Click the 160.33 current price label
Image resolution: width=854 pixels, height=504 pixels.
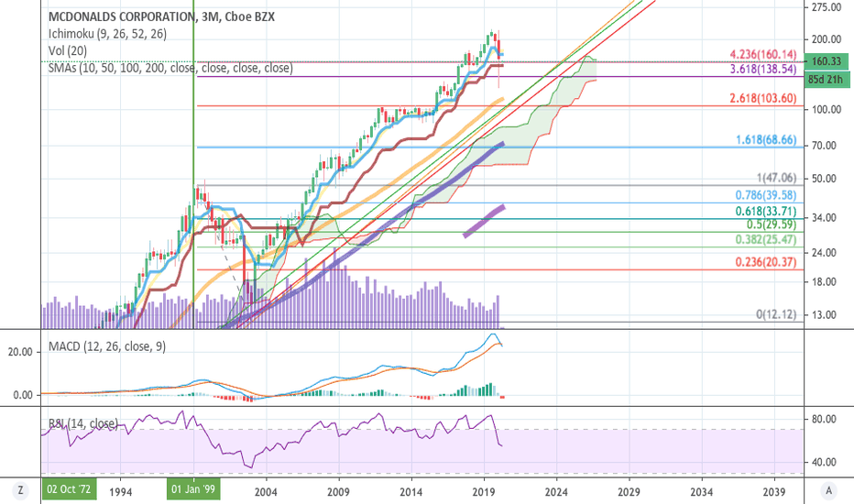coord(827,61)
